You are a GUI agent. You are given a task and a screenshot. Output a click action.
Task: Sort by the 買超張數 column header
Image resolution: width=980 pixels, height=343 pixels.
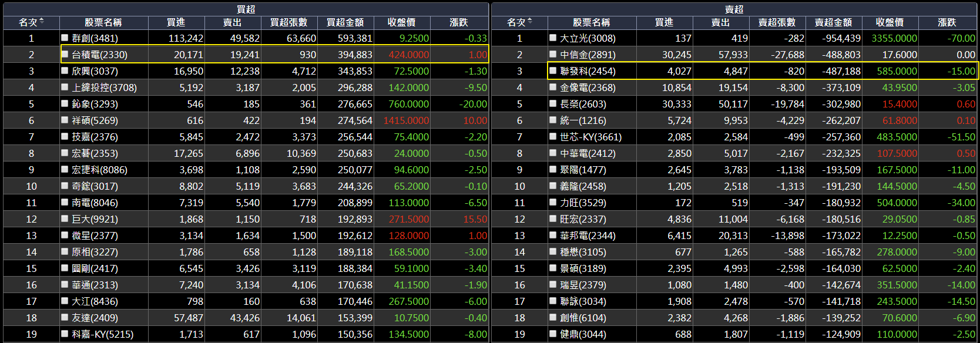[x=288, y=22]
